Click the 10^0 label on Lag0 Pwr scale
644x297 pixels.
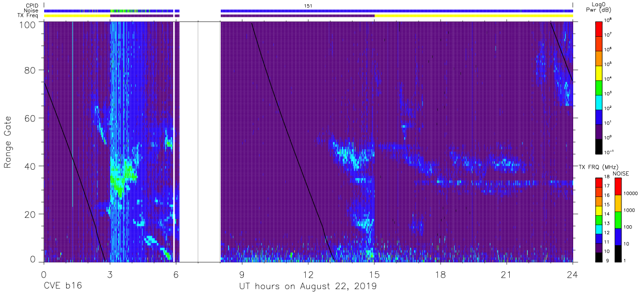coord(609,138)
